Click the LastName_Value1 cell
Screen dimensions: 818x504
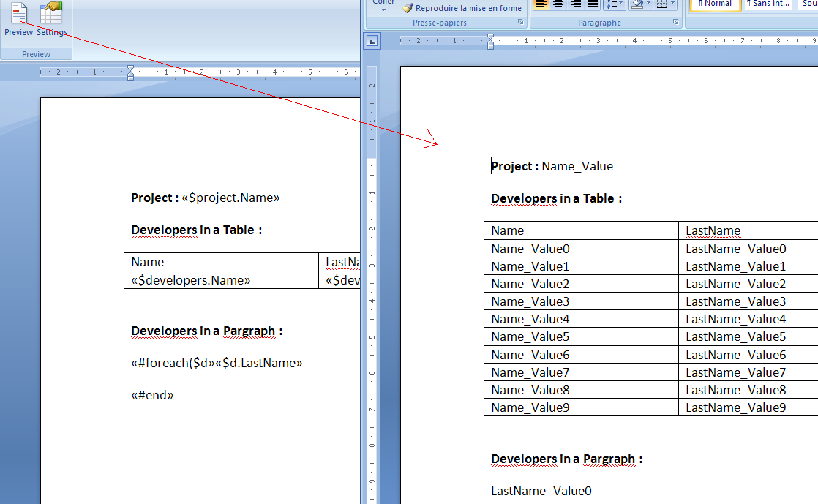748,266
